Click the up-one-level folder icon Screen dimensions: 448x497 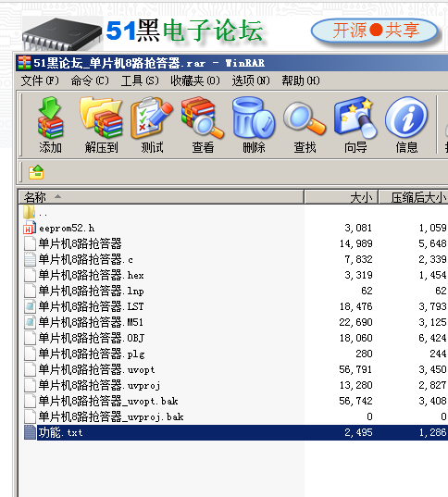[36, 172]
